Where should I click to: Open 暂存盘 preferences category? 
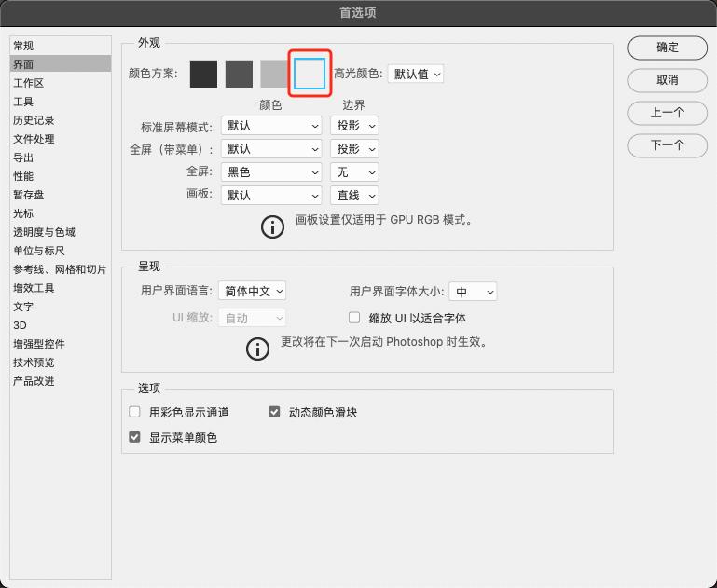pos(61,195)
